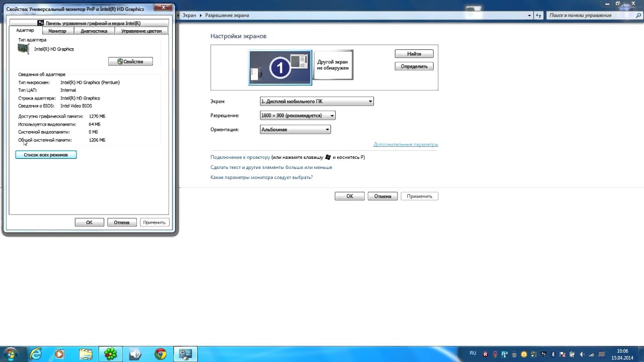The width and height of the screenshot is (644, 362).
Task: Open Action Center flag with red X
Action: point(562,354)
